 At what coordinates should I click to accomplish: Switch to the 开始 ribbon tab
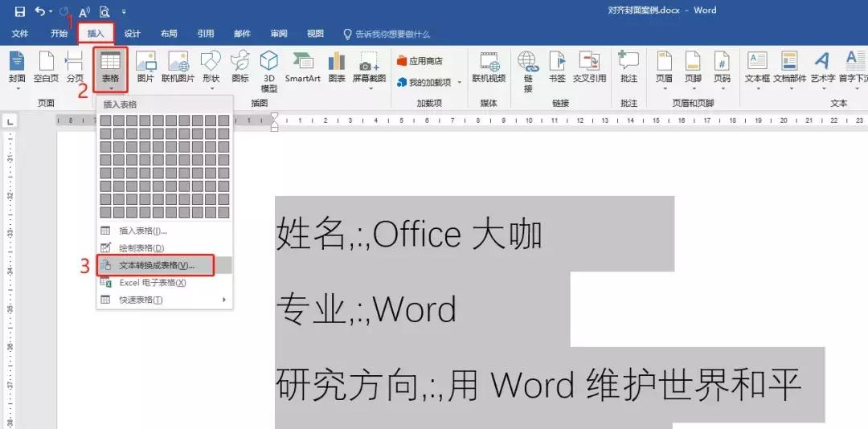[x=59, y=34]
